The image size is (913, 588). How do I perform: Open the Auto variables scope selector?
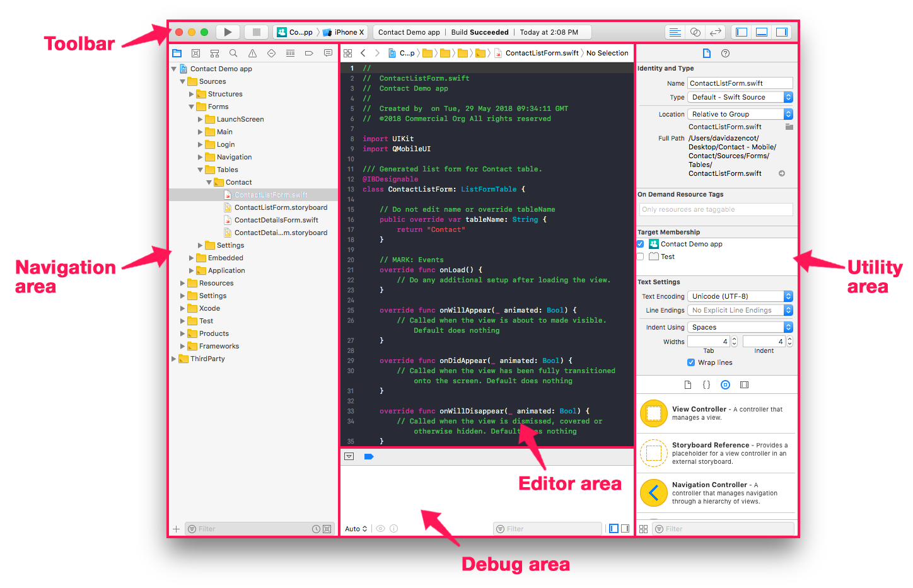tap(356, 529)
